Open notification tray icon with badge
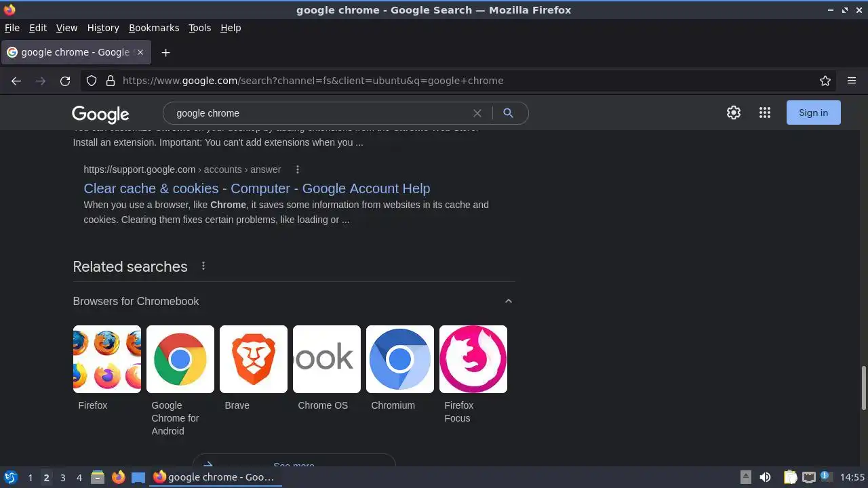 [x=825, y=476]
